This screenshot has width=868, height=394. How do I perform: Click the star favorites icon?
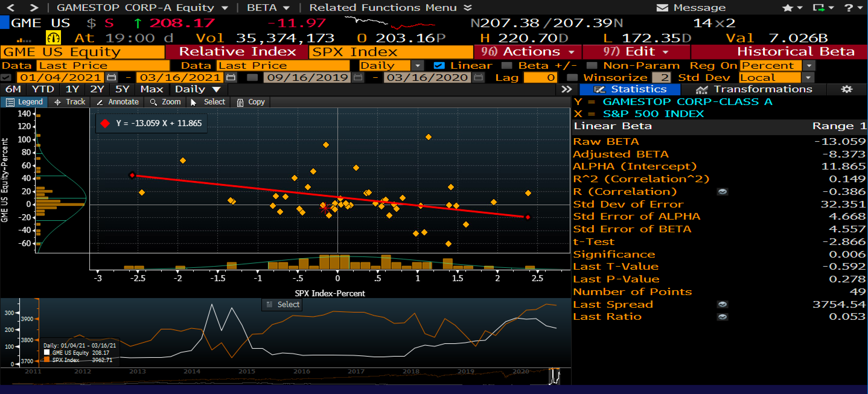pyautogui.click(x=787, y=8)
